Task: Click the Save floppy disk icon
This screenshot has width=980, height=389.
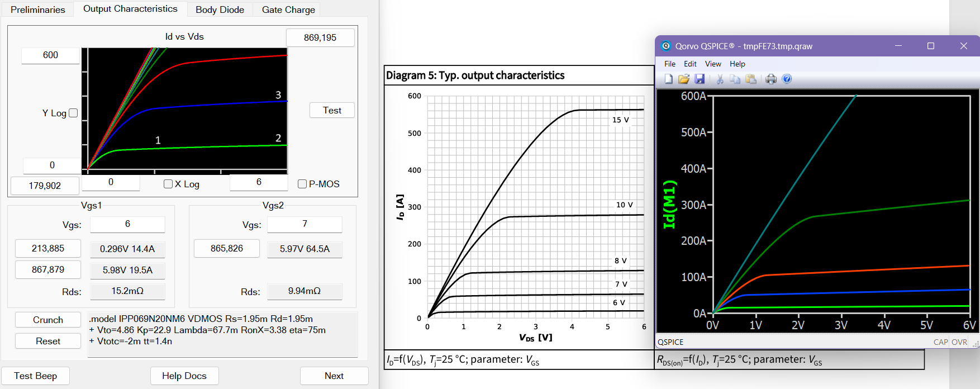Action: pos(700,79)
